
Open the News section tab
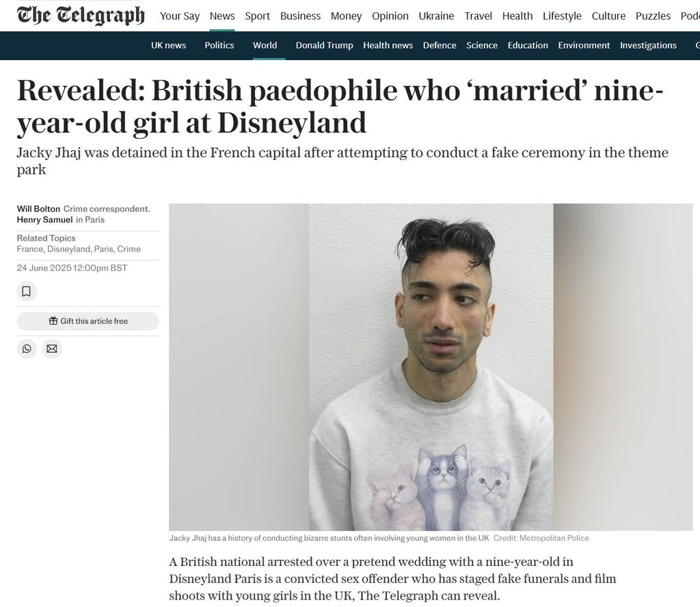pyautogui.click(x=222, y=16)
